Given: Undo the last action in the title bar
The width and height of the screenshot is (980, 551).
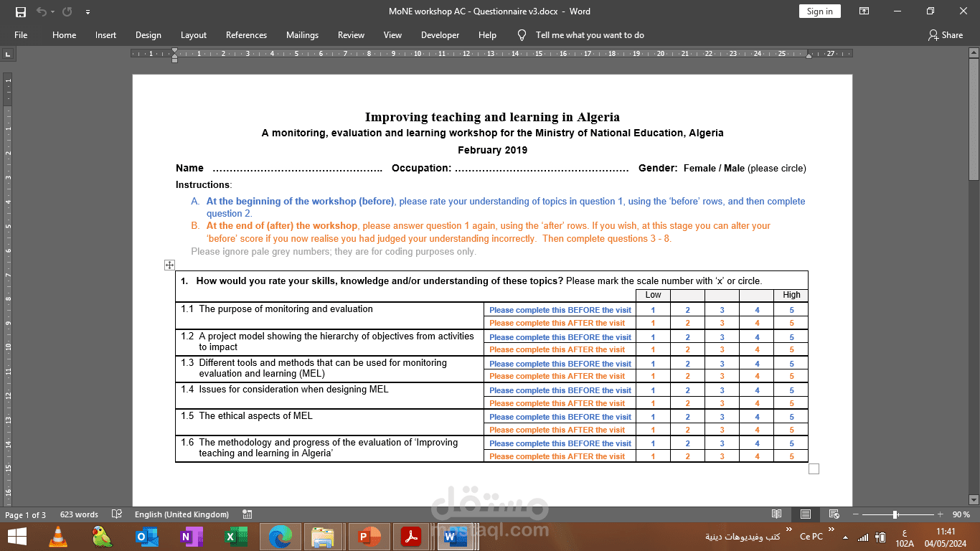Looking at the screenshot, I should click(x=40, y=11).
